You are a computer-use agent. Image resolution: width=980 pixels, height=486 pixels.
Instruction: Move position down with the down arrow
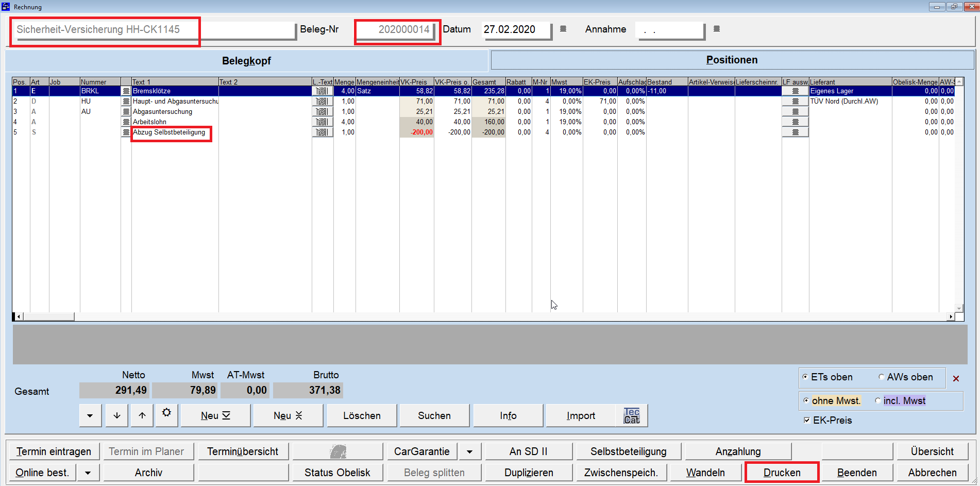click(x=117, y=415)
